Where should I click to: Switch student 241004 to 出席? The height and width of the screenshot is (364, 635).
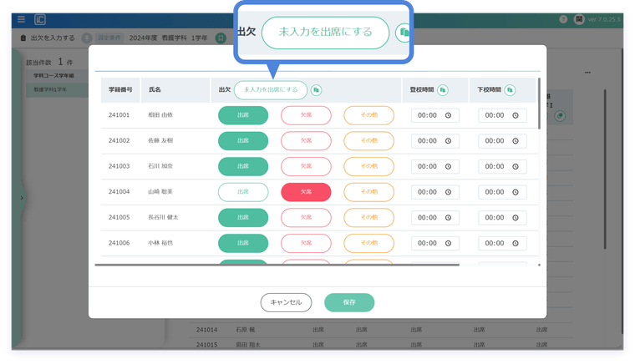point(243,192)
